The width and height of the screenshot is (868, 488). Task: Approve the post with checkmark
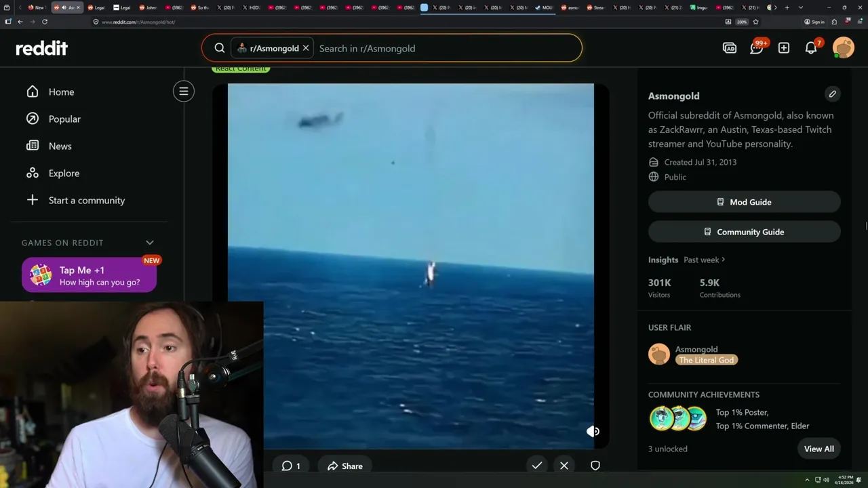click(x=537, y=466)
